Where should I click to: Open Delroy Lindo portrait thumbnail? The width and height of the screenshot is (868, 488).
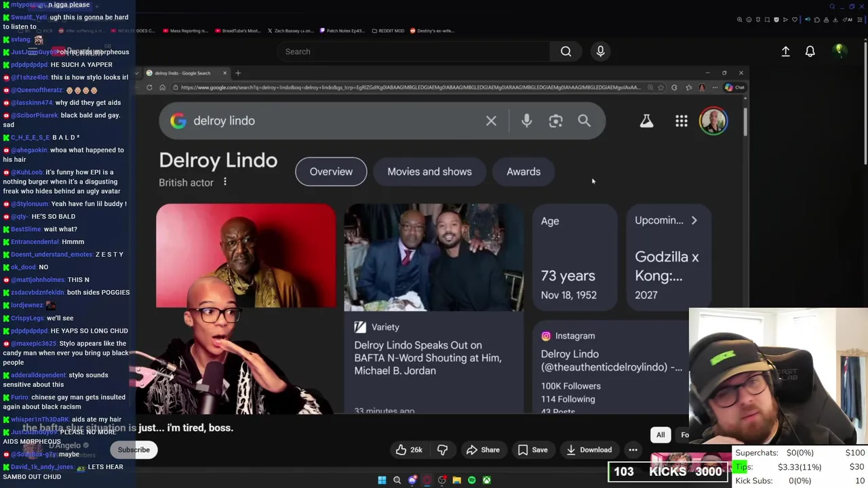[x=245, y=256]
